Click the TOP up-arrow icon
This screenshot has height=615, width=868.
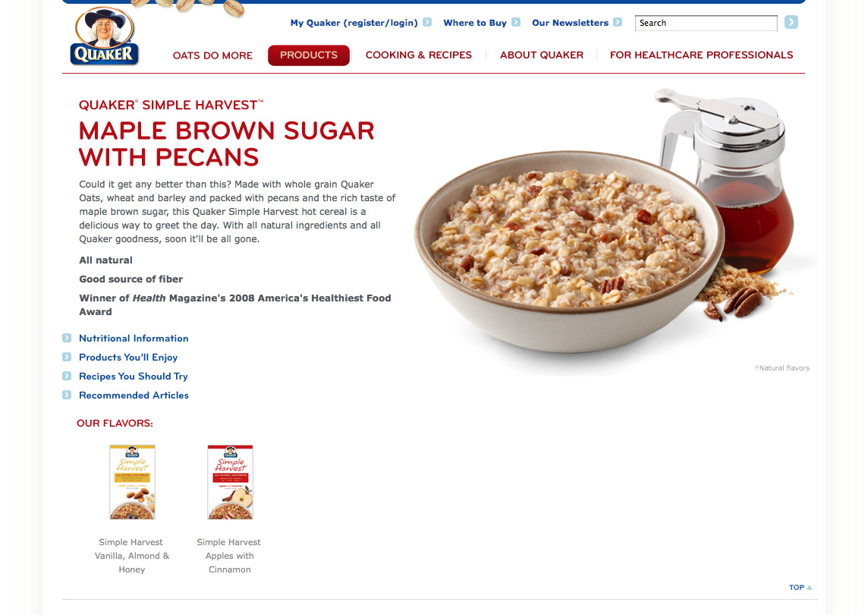tap(810, 588)
